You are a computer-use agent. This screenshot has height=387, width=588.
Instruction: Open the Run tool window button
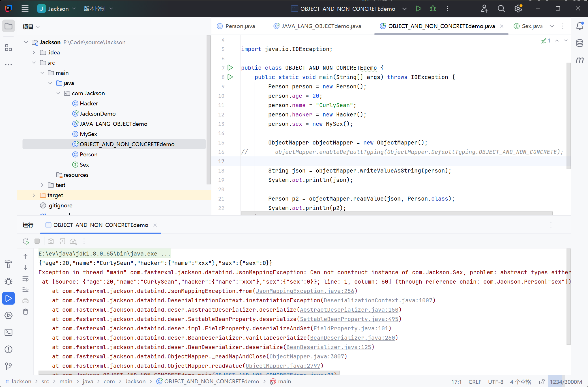[x=8, y=298]
